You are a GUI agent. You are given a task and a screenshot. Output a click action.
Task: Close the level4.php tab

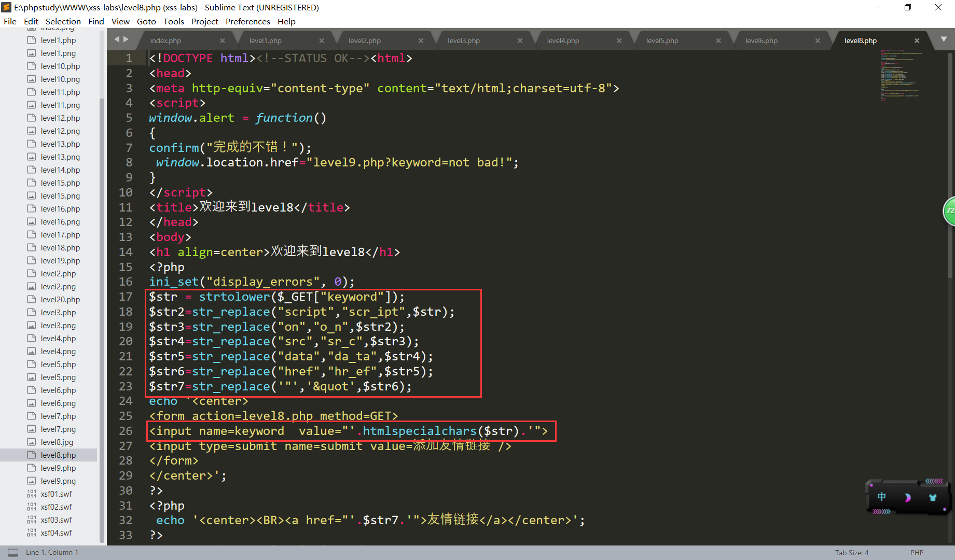click(619, 40)
